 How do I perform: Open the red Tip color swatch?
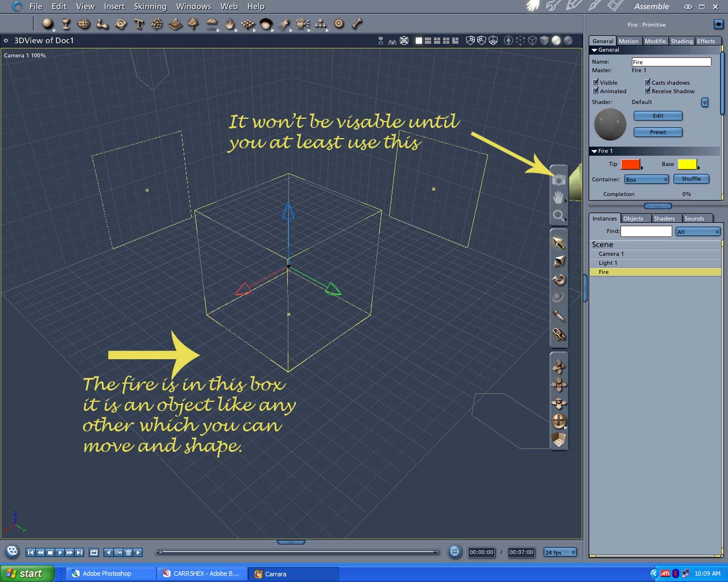point(631,164)
